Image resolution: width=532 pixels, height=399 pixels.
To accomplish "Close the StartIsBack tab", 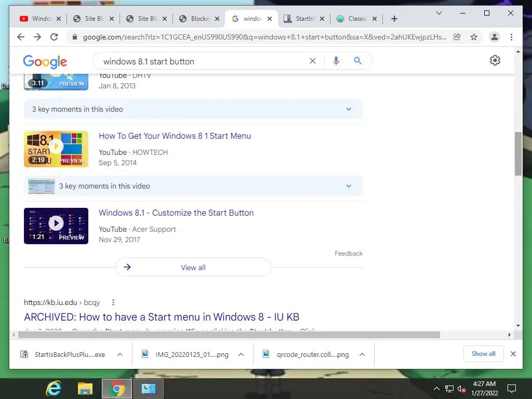I will [x=322, y=19].
